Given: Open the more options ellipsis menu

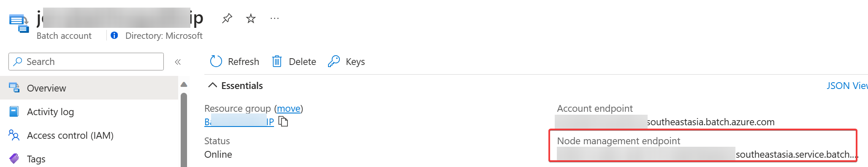Looking at the screenshot, I should click(x=274, y=18).
